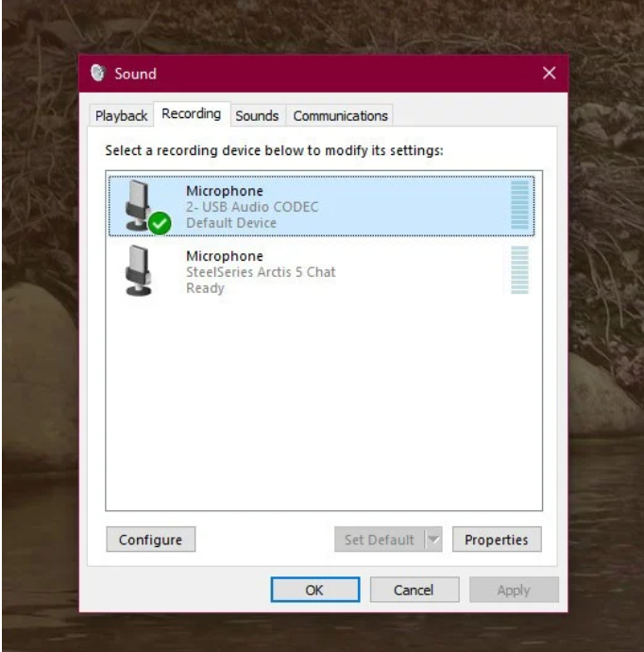The height and width of the screenshot is (652, 644).
Task: Open the Communications tab
Action: tap(340, 115)
